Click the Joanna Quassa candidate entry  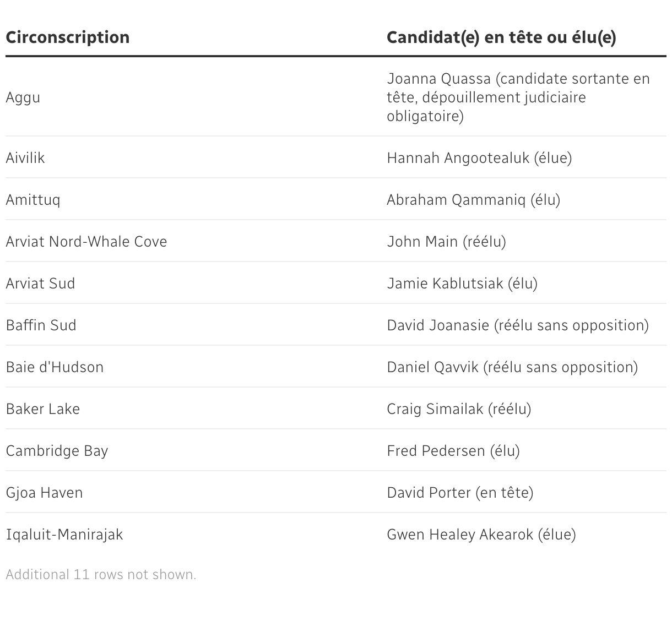click(518, 97)
